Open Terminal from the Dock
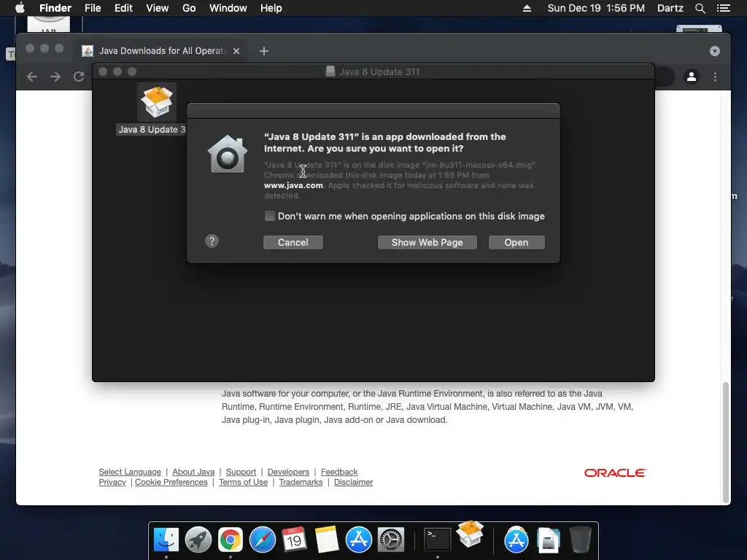 pos(438,540)
